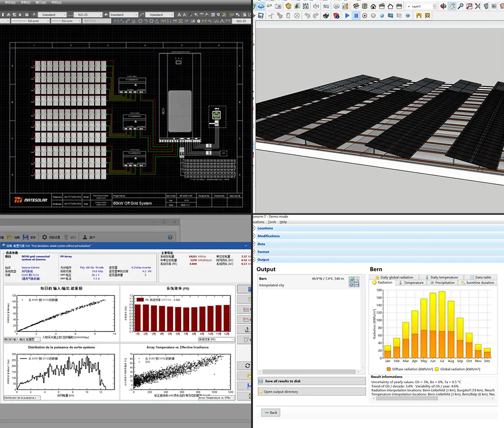This screenshot has height=428, width=504.
Task: Select the magnifier zoom tool
Action: (460, 6)
